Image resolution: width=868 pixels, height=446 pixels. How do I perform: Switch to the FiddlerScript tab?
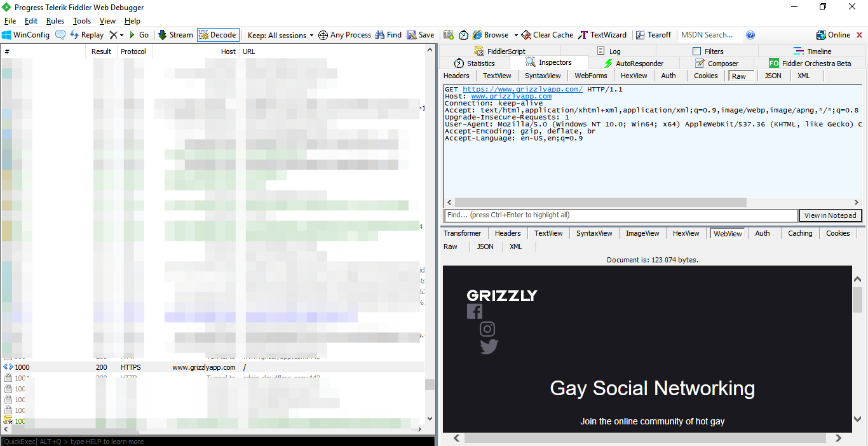(x=499, y=51)
